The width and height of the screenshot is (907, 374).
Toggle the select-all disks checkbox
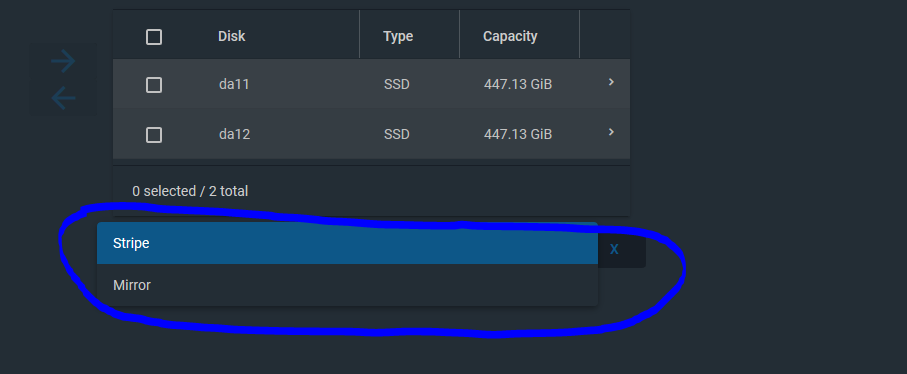154,37
